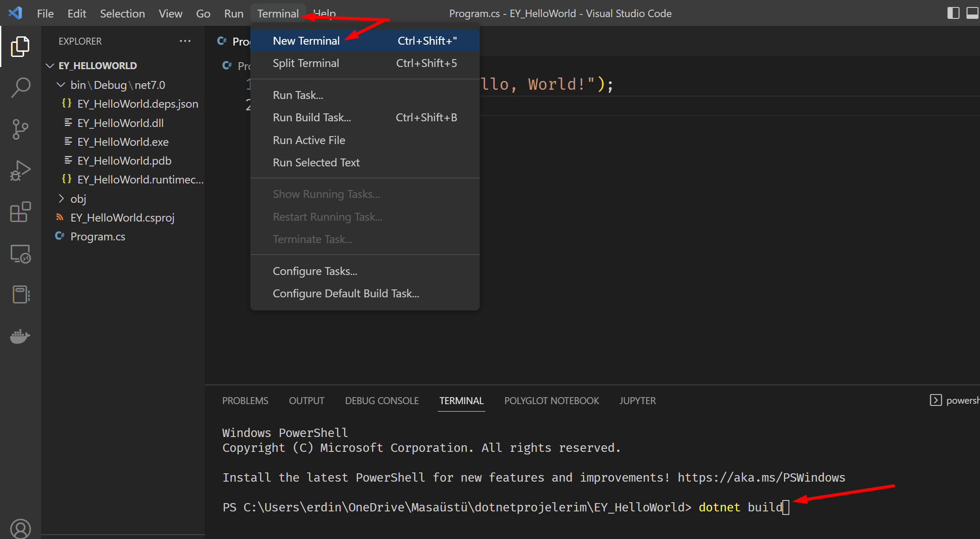The image size is (980, 539).
Task: Open the notebook icon in activity bar
Action: 20,295
